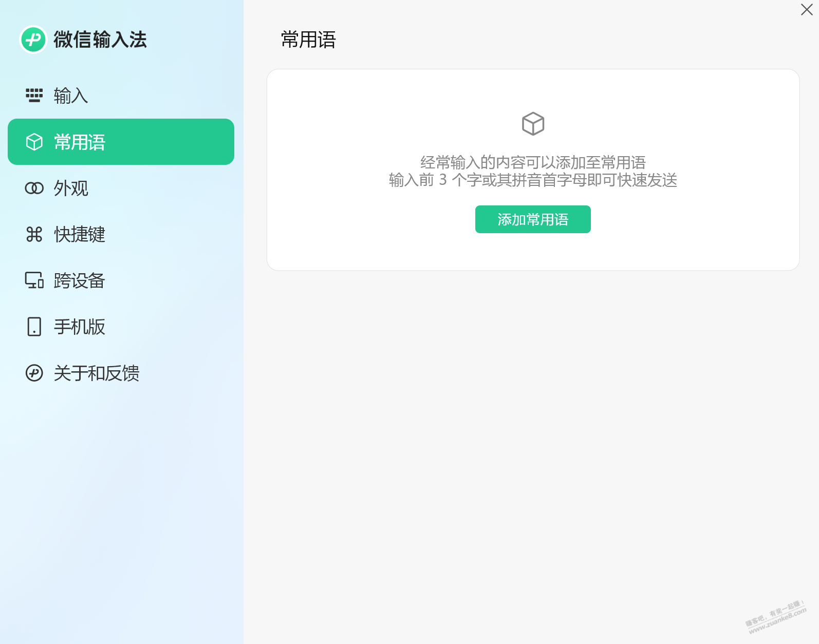This screenshot has width=819, height=644.
Task: Click the circled logo icon beside 关于和反馈
Action: pos(34,373)
